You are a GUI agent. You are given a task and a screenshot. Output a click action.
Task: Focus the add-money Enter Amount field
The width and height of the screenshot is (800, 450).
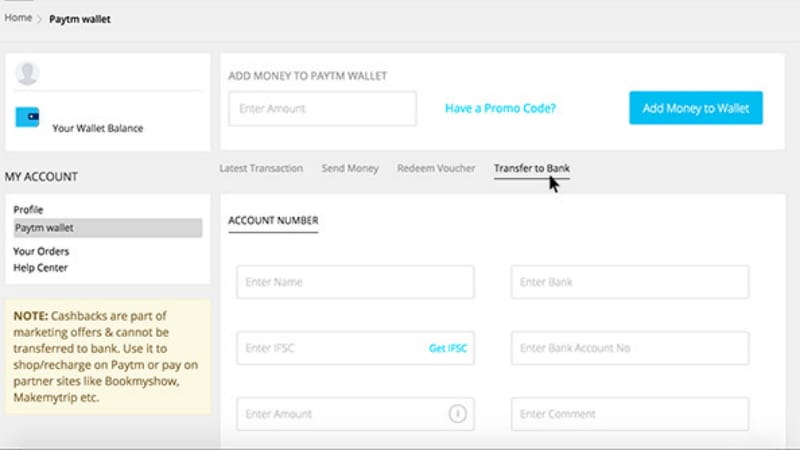[322, 108]
